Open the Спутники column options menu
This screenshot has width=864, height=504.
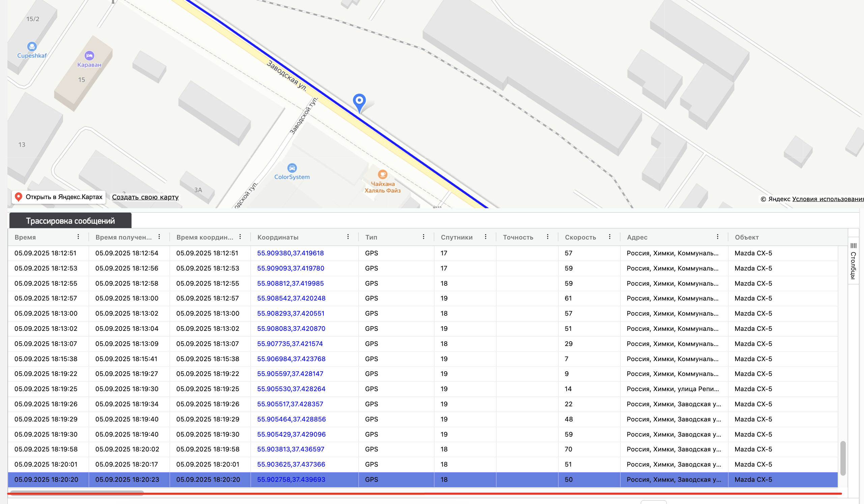pos(486,237)
